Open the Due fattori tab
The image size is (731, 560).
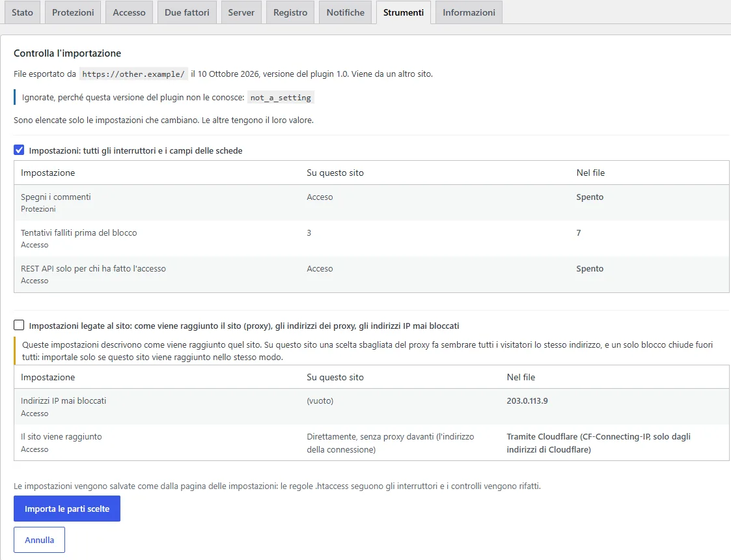point(187,12)
